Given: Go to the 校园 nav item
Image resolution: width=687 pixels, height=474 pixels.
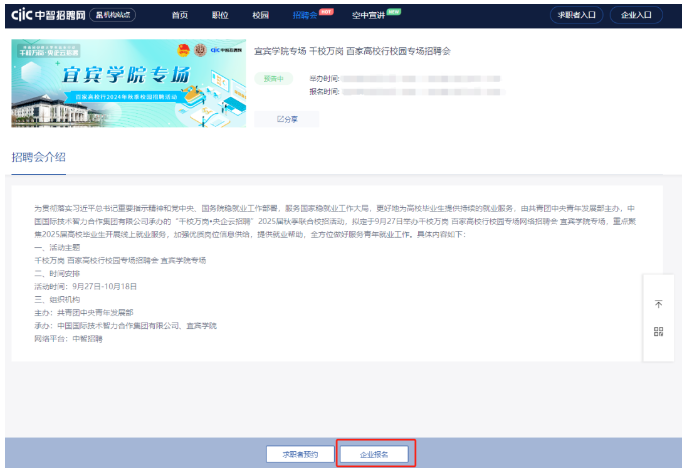Looking at the screenshot, I should (x=260, y=15).
